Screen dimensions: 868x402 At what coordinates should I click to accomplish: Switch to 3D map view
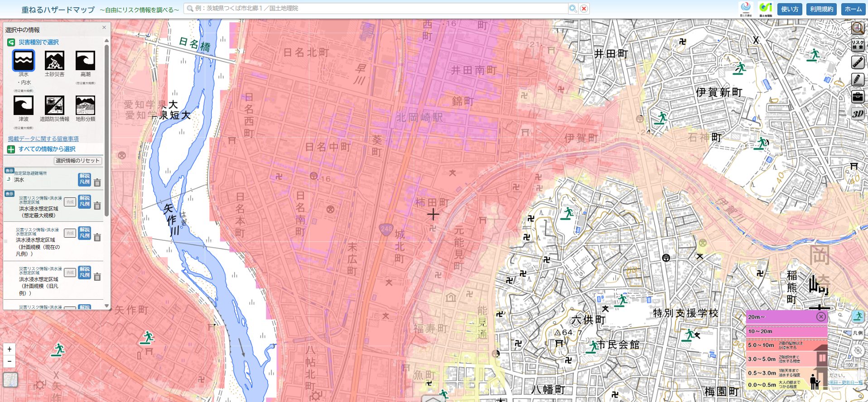tap(857, 114)
